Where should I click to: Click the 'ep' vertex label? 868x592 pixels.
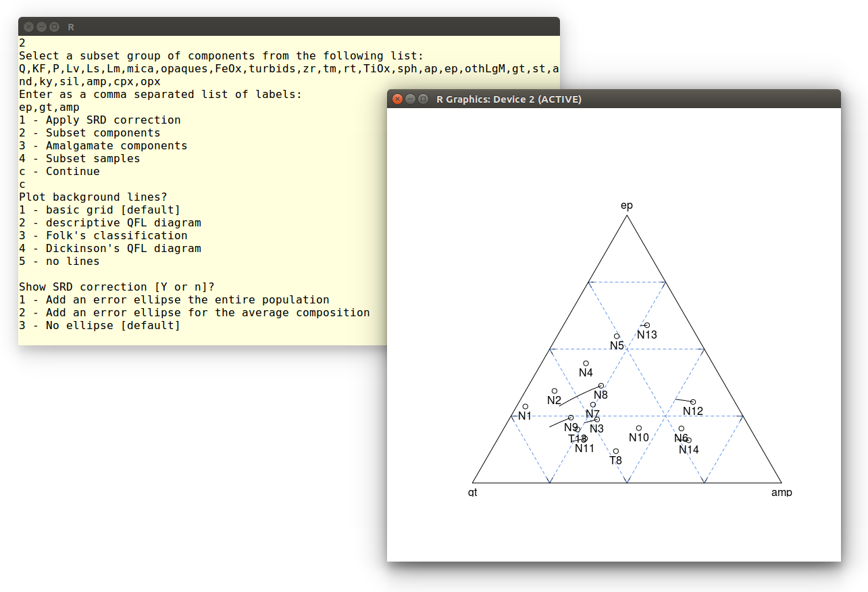click(x=627, y=205)
